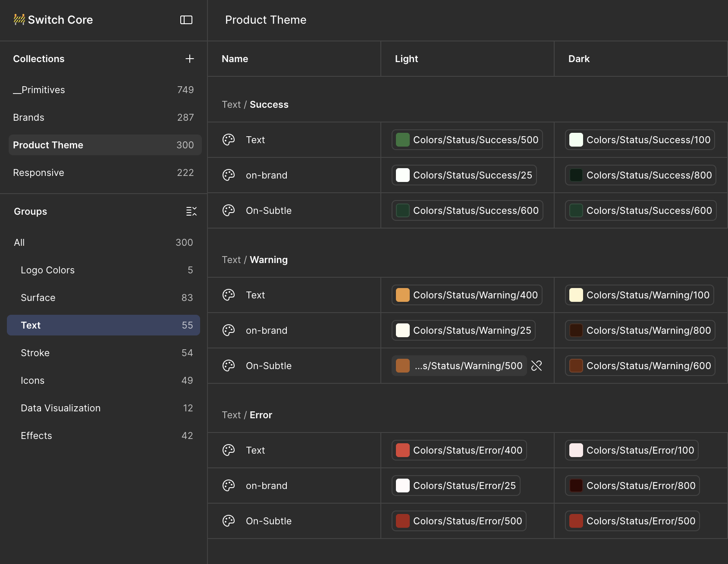Screen dimensions: 728x564
Task: Click the Text / Warning group heading
Action: point(254,260)
